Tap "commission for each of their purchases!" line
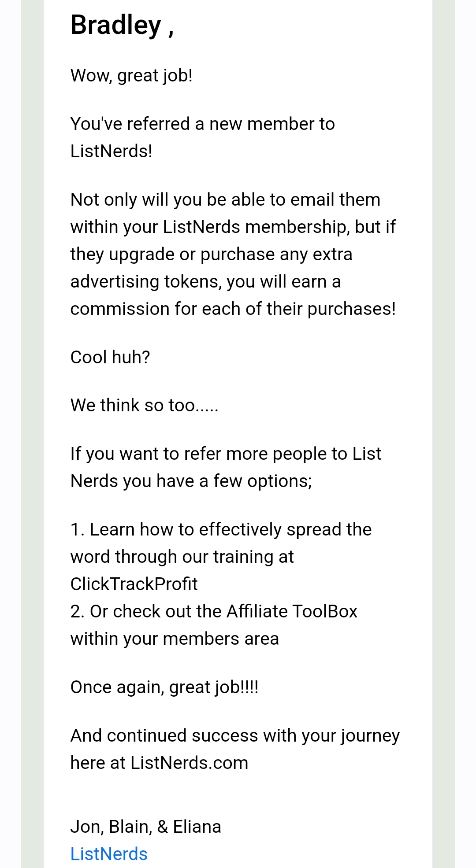The image size is (476, 868). pos(233,309)
